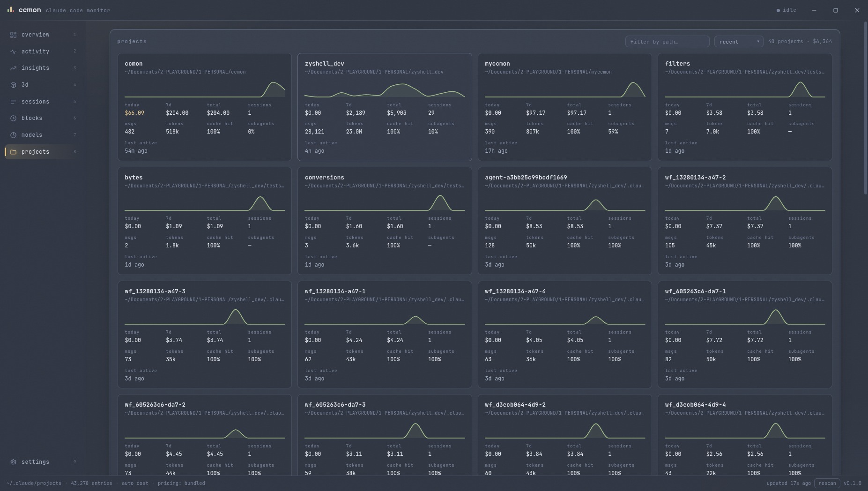Click the $66.09 today cost in ccmon
Screen dimensions: 868x491
point(134,113)
